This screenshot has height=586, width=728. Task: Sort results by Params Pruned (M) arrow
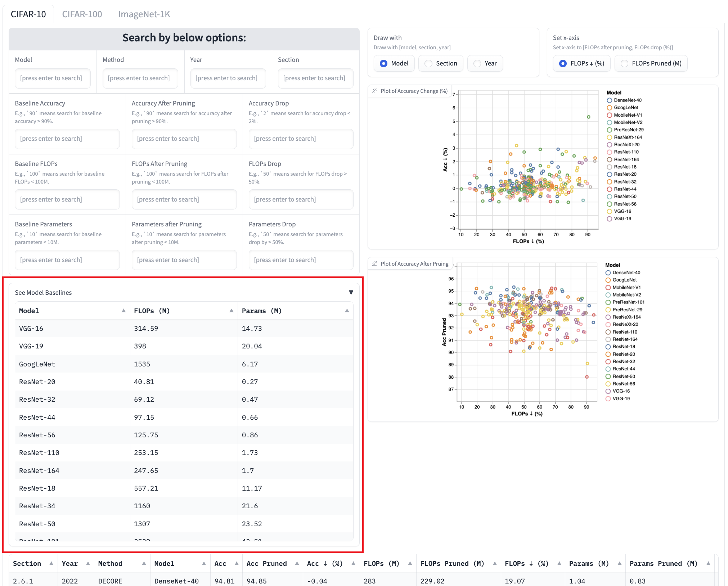coord(708,563)
